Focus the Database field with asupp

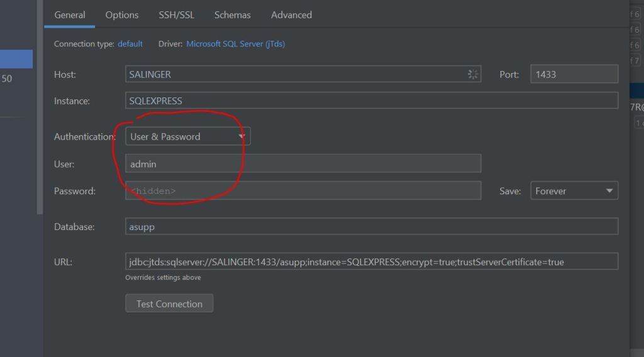coord(371,226)
